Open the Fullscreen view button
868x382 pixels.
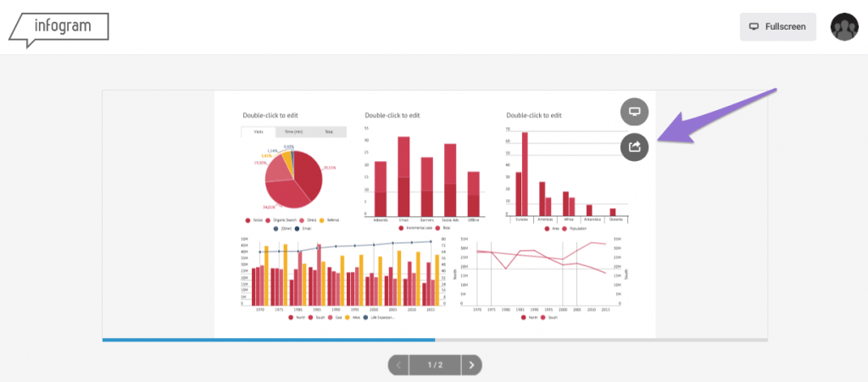[x=777, y=26]
